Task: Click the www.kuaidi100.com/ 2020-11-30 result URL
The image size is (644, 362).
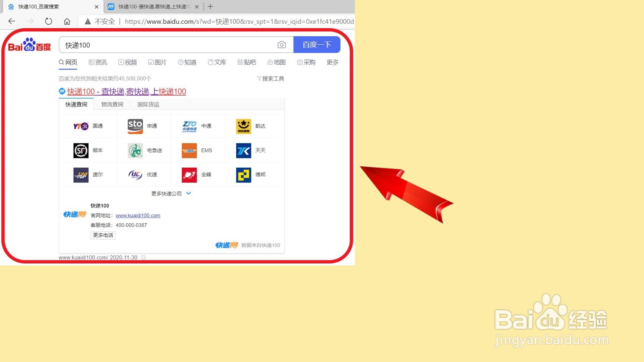Action: pyautogui.click(x=98, y=257)
